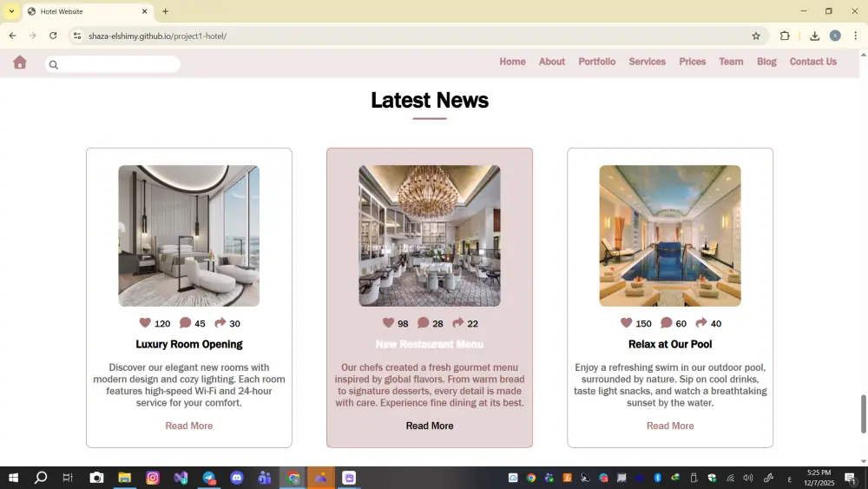Image resolution: width=868 pixels, height=489 pixels.
Task: Click the Luxury Room Opening title
Action: 188,344
